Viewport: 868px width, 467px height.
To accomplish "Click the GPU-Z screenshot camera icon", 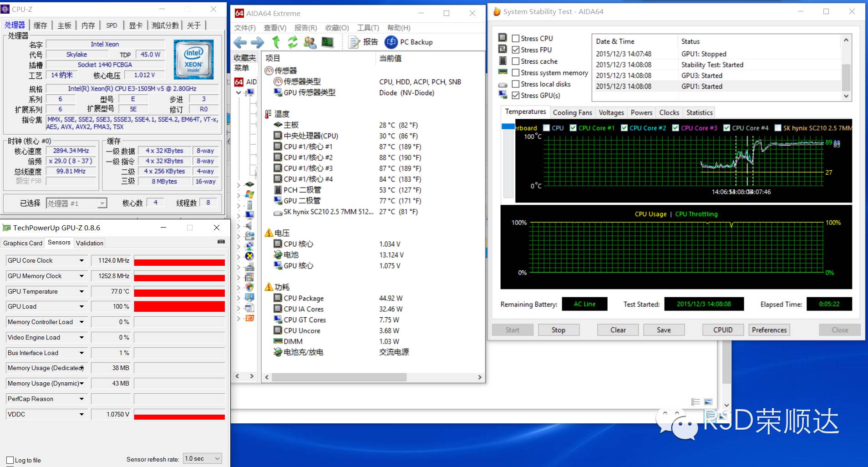I will click(x=221, y=242).
